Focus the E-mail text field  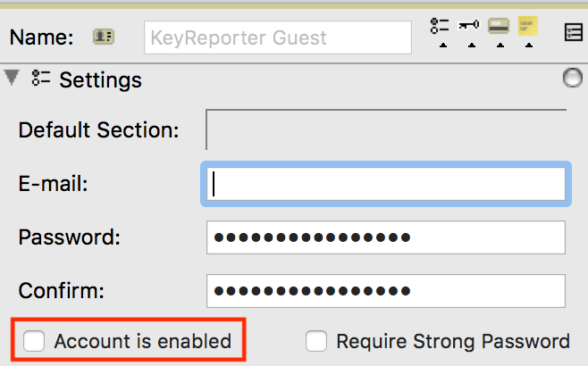pos(386,184)
